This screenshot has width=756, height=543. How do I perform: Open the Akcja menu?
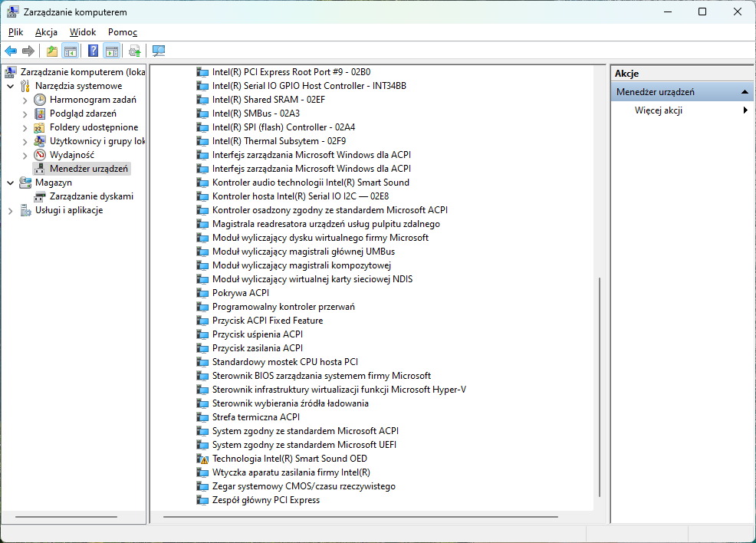[46, 32]
